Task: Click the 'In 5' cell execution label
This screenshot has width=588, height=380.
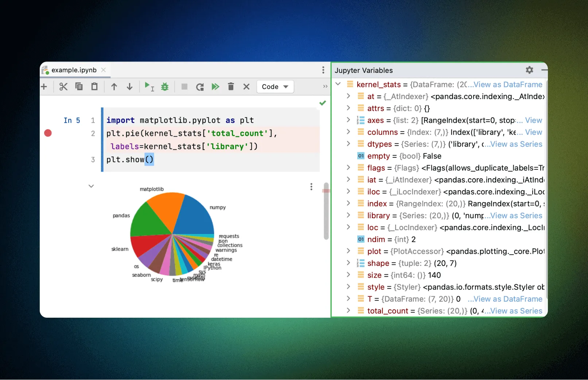Action: click(x=72, y=120)
